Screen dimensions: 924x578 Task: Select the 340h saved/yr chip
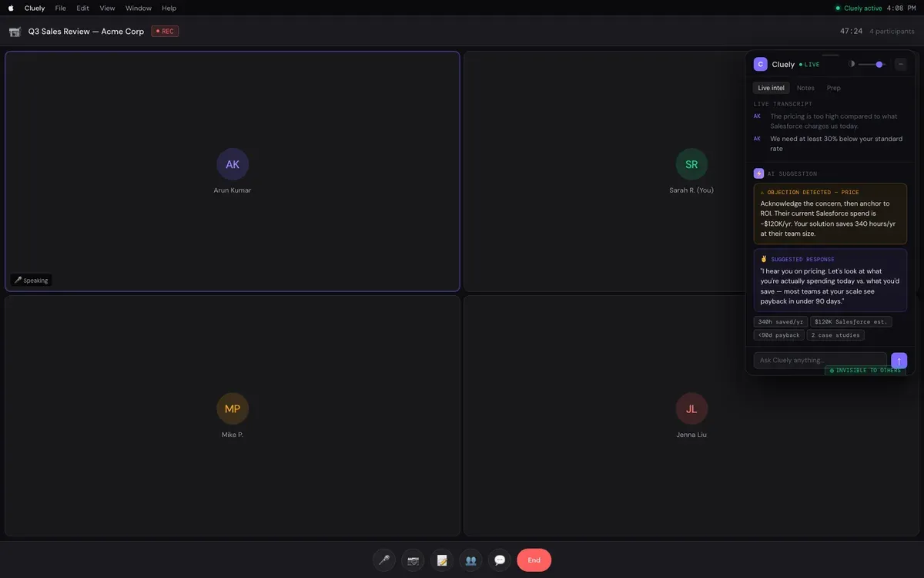pos(780,321)
